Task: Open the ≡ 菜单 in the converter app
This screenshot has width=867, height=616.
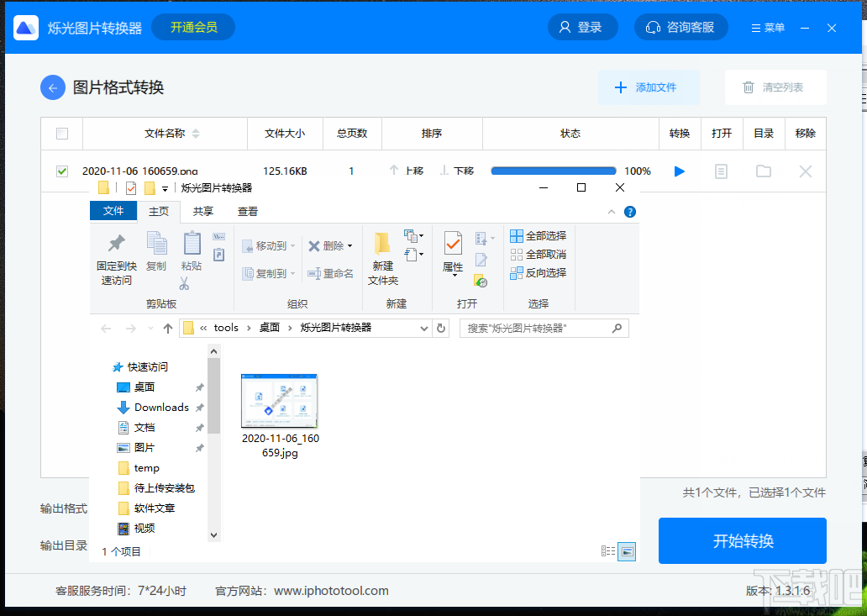Action: pyautogui.click(x=767, y=27)
